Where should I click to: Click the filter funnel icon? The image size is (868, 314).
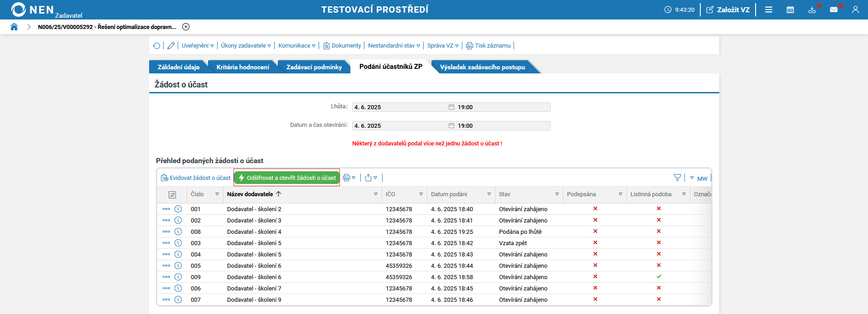click(677, 178)
